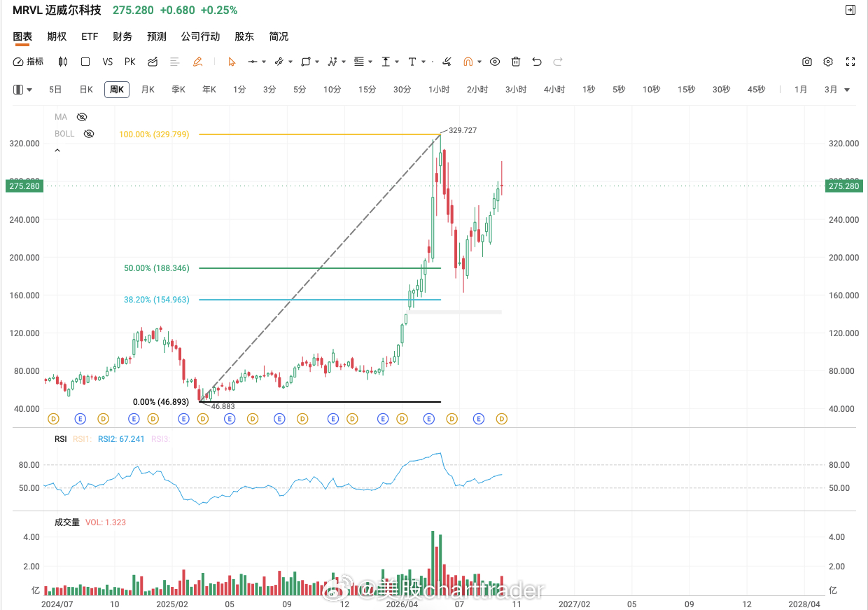Open the candlestick chart type icon
Image resolution: width=868 pixels, height=610 pixels.
pyautogui.click(x=63, y=62)
